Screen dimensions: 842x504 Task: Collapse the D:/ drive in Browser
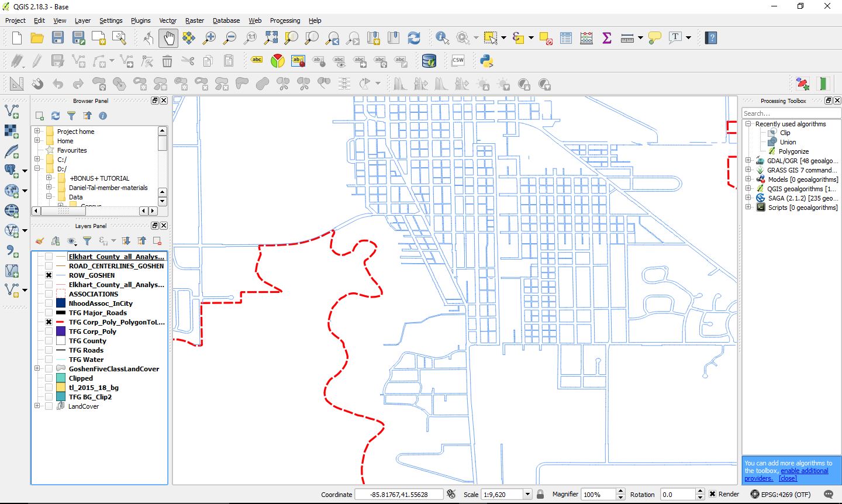click(x=37, y=168)
